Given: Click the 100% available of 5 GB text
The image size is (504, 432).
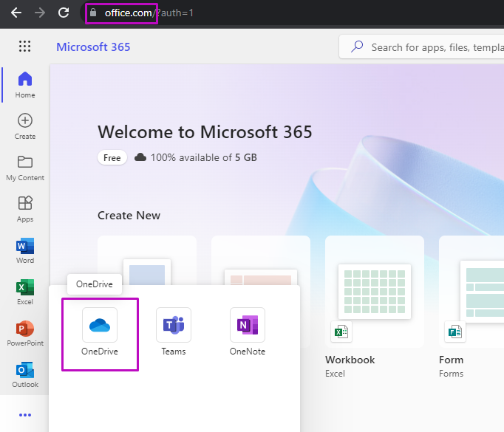Looking at the screenshot, I should tap(204, 157).
